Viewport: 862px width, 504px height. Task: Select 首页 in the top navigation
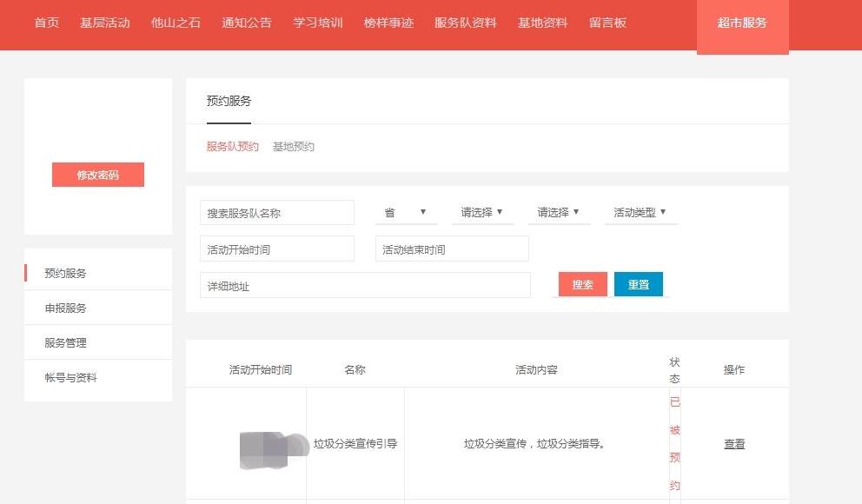click(47, 23)
